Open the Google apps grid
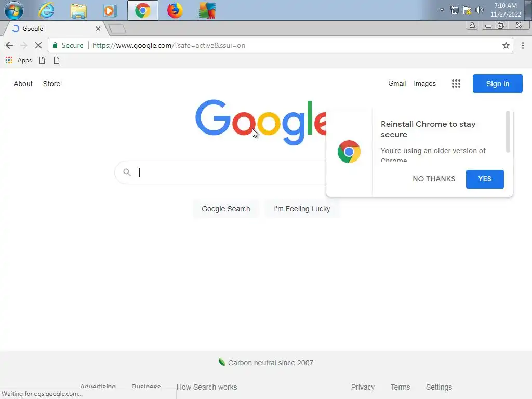 (x=456, y=84)
